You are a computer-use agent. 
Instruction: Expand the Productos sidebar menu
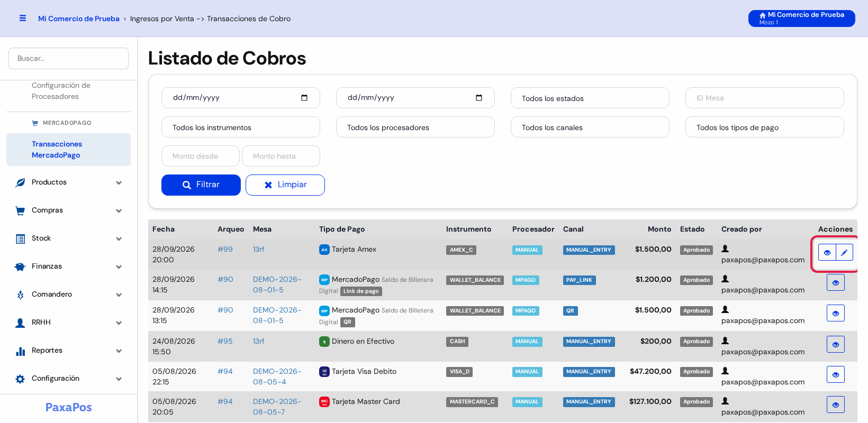(x=68, y=182)
